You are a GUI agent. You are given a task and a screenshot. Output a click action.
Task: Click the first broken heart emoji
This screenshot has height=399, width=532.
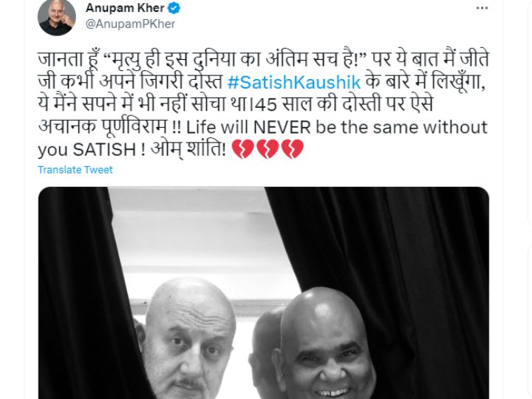pyautogui.click(x=242, y=149)
